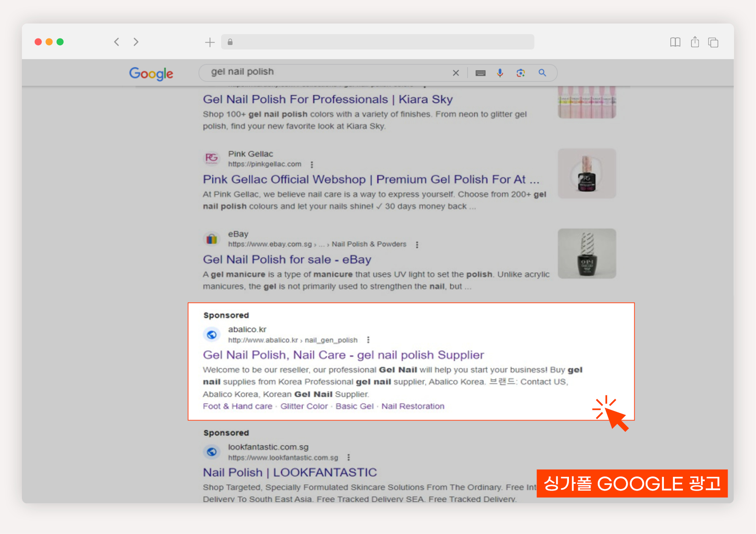The image size is (756, 534).
Task: Open the reading list book icon
Action: click(675, 42)
